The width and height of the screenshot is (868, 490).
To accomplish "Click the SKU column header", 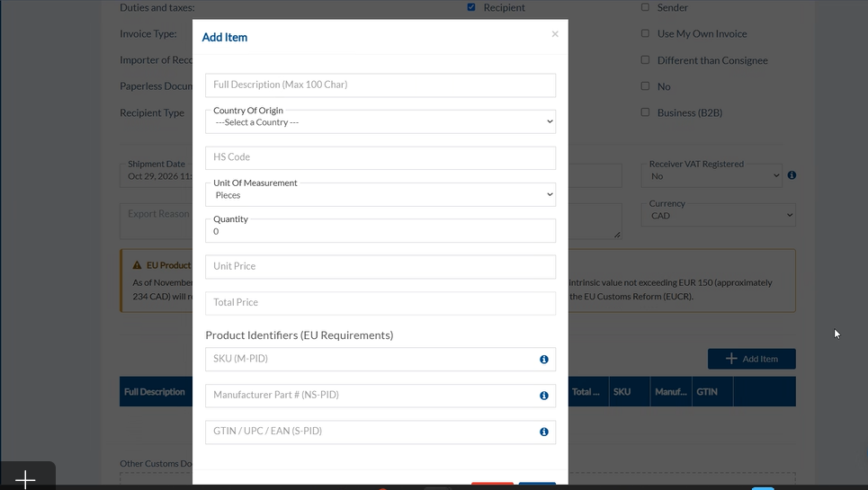I will (630, 392).
